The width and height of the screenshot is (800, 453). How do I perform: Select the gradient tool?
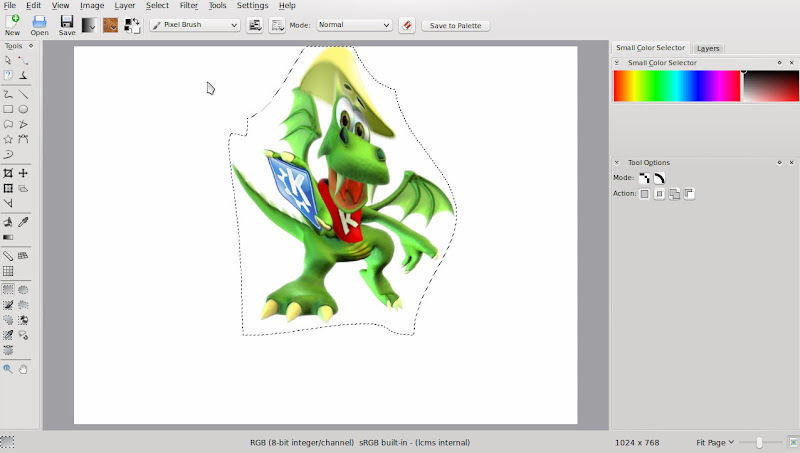point(8,237)
